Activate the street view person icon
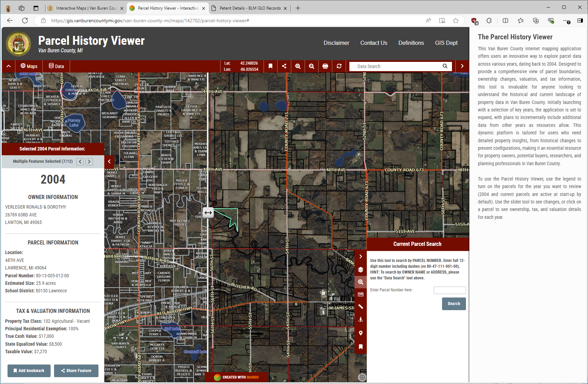The image size is (588, 384). (x=361, y=319)
